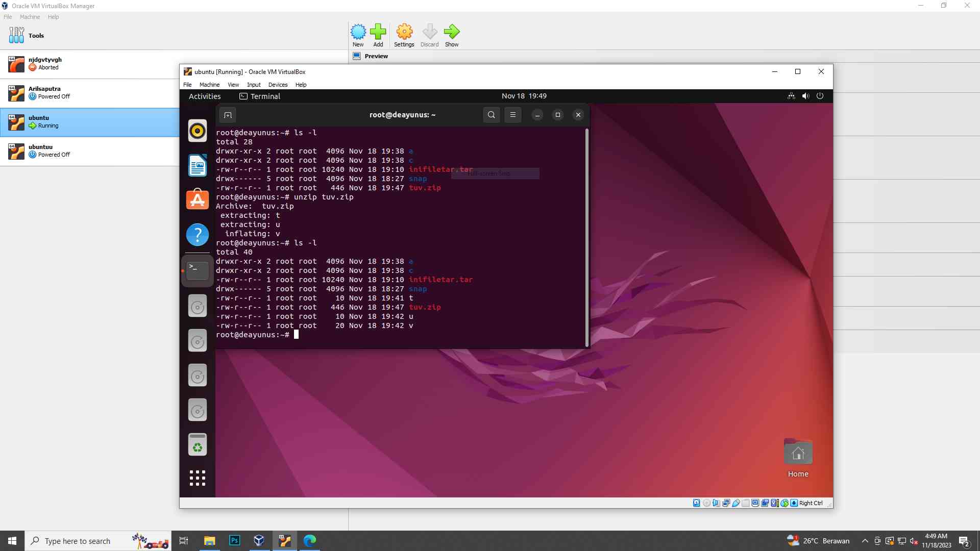Open Ubuntu Activities overview
This screenshot has width=980, height=551.
coord(205,96)
